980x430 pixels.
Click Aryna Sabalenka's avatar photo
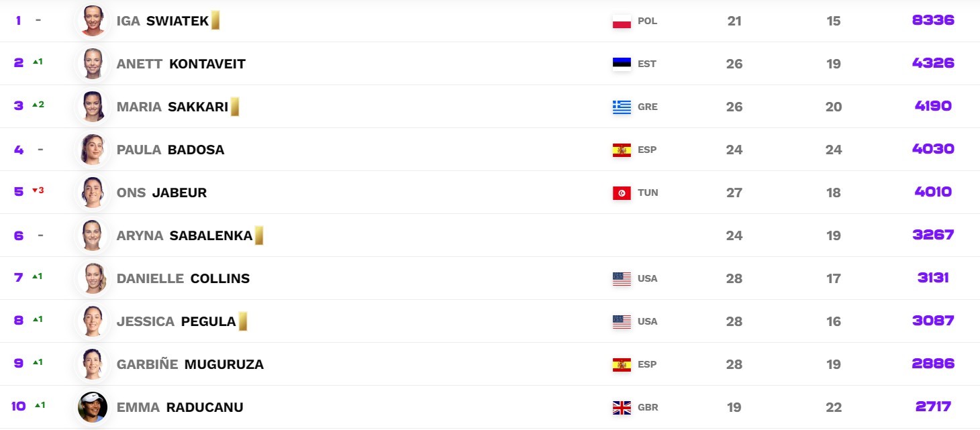(93, 235)
